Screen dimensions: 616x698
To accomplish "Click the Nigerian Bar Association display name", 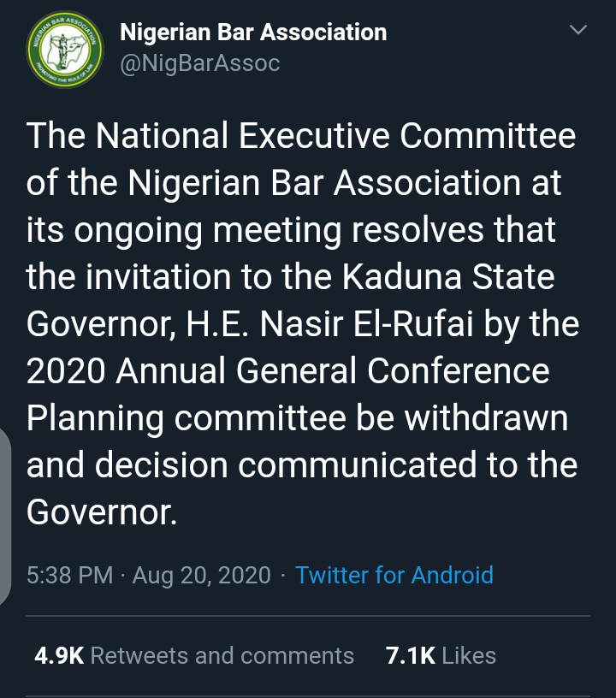I will [x=253, y=33].
